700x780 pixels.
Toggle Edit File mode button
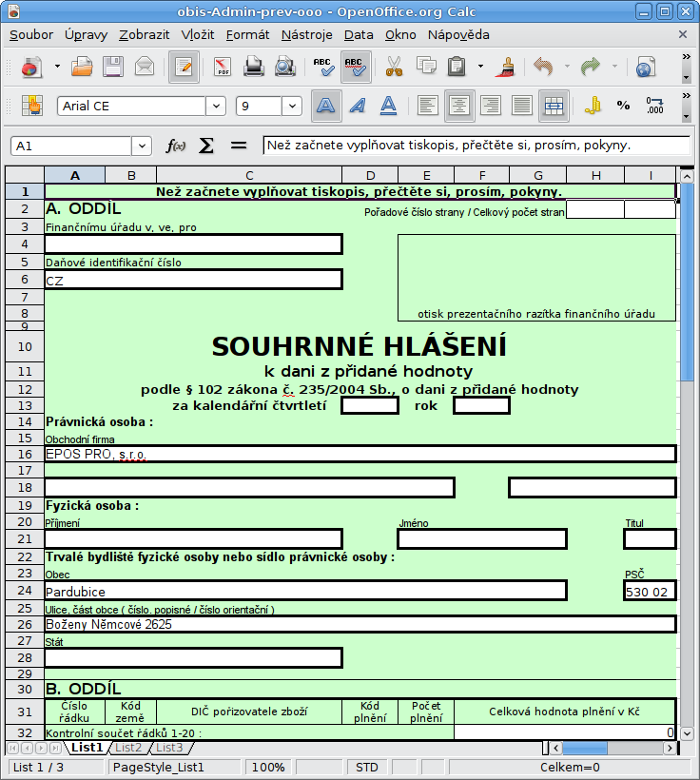tap(184, 68)
